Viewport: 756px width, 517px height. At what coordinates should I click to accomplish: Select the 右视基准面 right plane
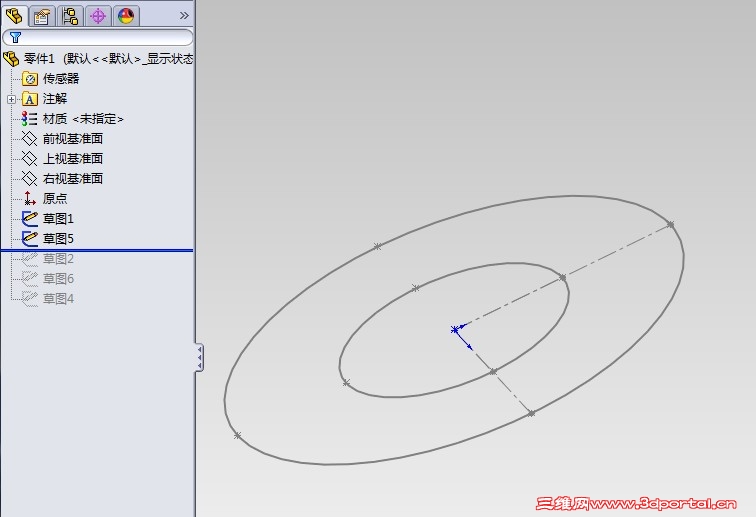(73, 179)
